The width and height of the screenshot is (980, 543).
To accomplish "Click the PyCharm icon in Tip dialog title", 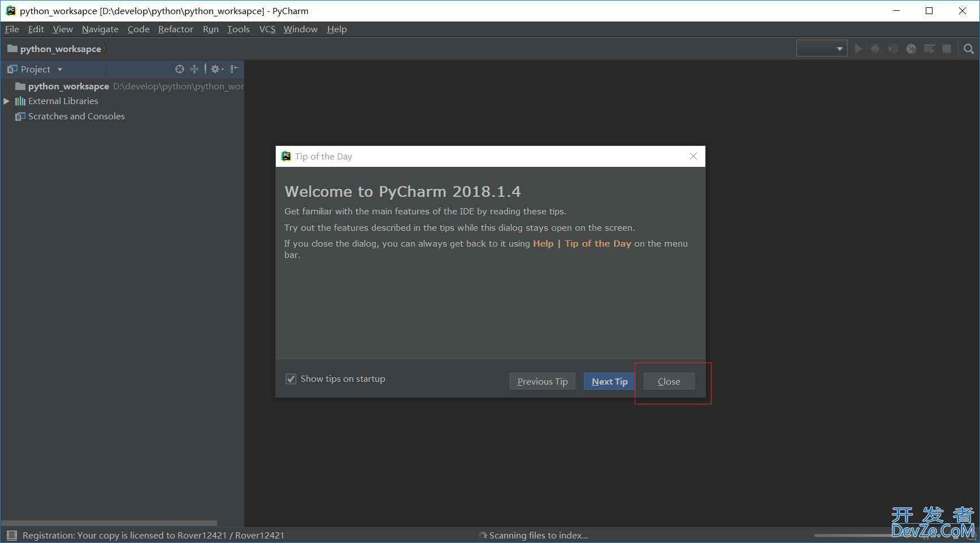I will click(x=287, y=156).
